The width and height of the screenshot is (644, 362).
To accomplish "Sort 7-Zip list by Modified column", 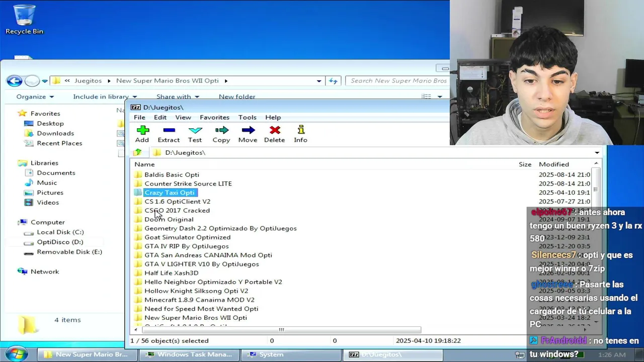I will point(554,164).
